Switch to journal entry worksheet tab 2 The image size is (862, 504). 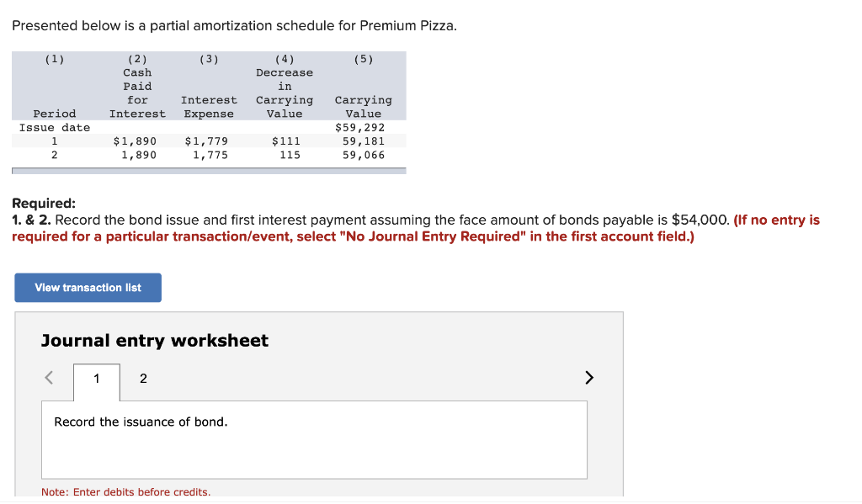[142, 379]
